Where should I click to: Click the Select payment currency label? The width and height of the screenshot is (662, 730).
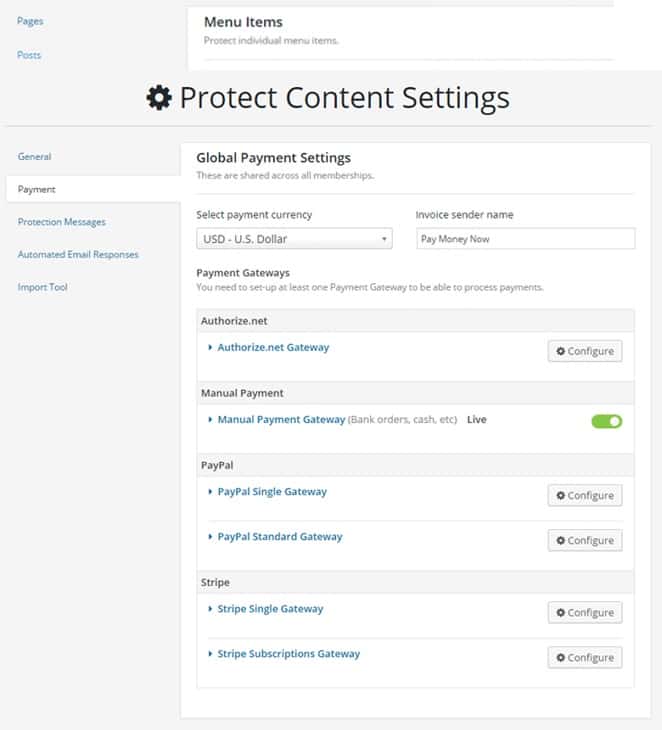point(254,215)
